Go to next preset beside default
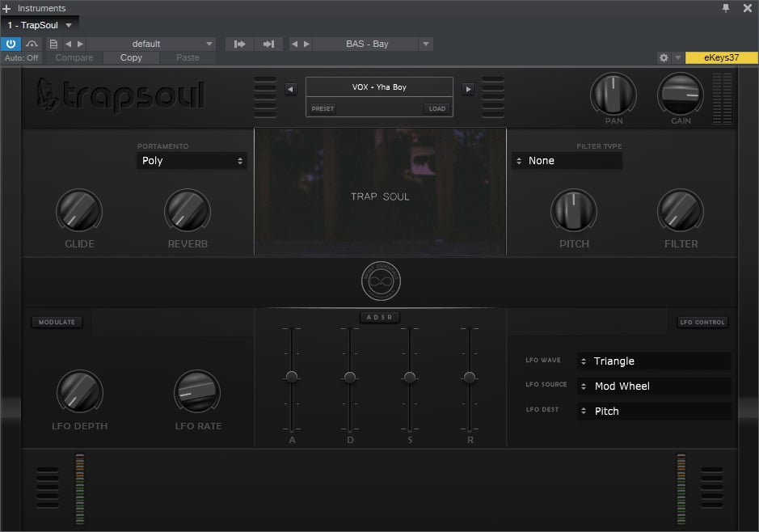759x532 pixels. [x=80, y=44]
